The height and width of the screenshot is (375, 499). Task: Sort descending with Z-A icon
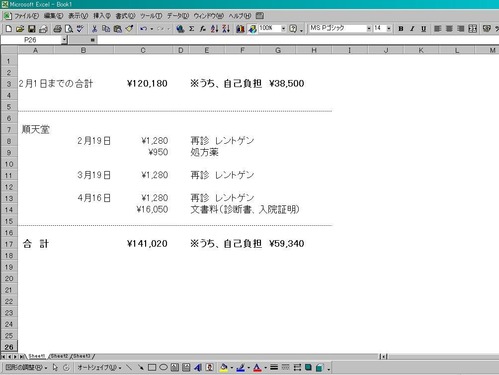(226, 29)
